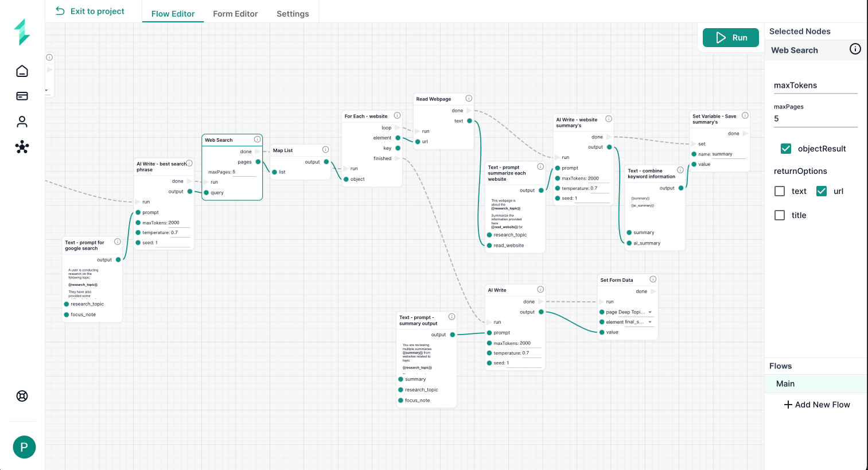Click the back arrow icon of Exit to project
This screenshot has height=470, width=868.
60,11
